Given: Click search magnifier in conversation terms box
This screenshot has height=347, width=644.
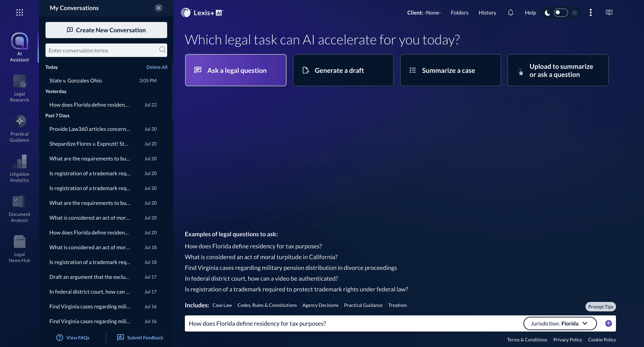Looking at the screenshot, I should pyautogui.click(x=162, y=50).
